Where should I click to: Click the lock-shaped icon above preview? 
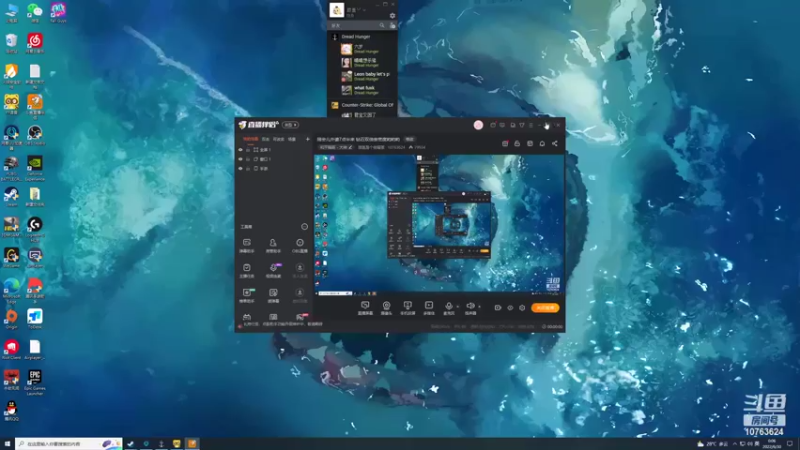point(517,143)
